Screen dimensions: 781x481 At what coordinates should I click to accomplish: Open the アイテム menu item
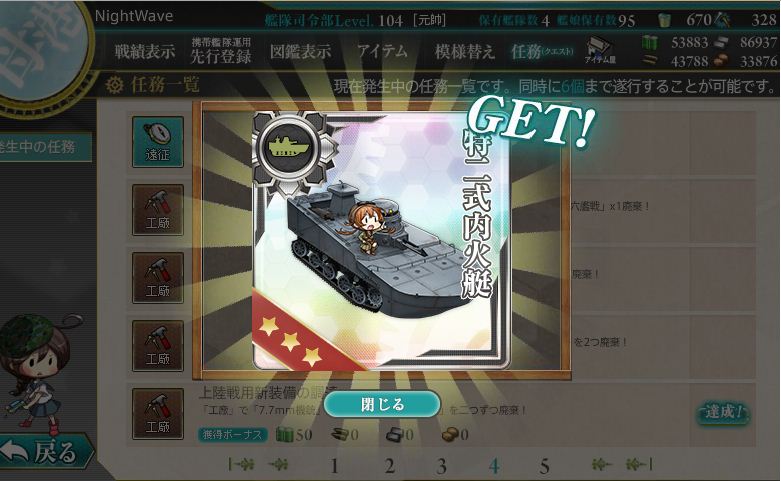coord(382,51)
